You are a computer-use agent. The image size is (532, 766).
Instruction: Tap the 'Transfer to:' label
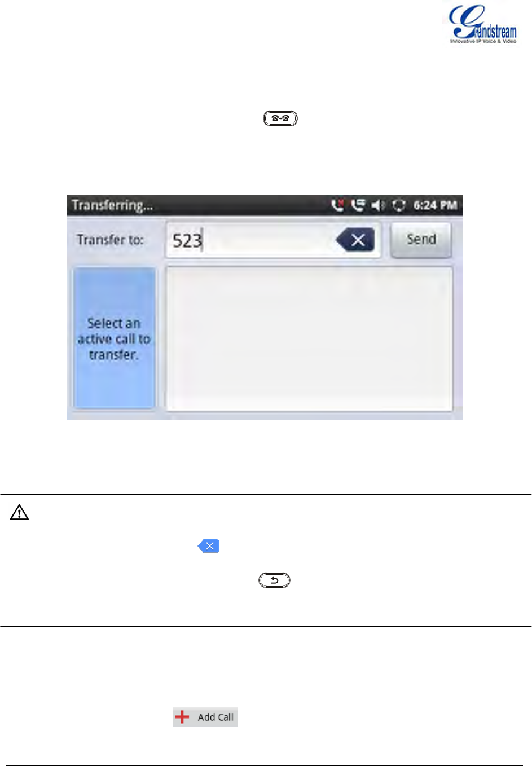(x=111, y=240)
